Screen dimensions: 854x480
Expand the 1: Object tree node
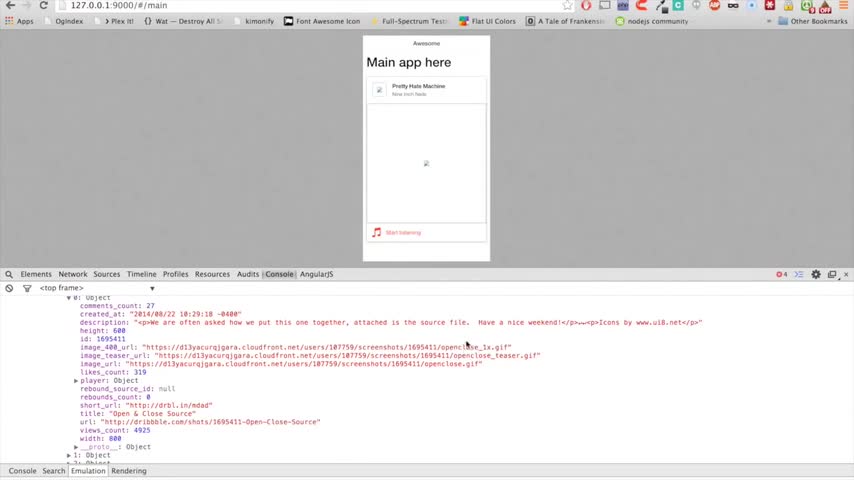click(x=69, y=455)
